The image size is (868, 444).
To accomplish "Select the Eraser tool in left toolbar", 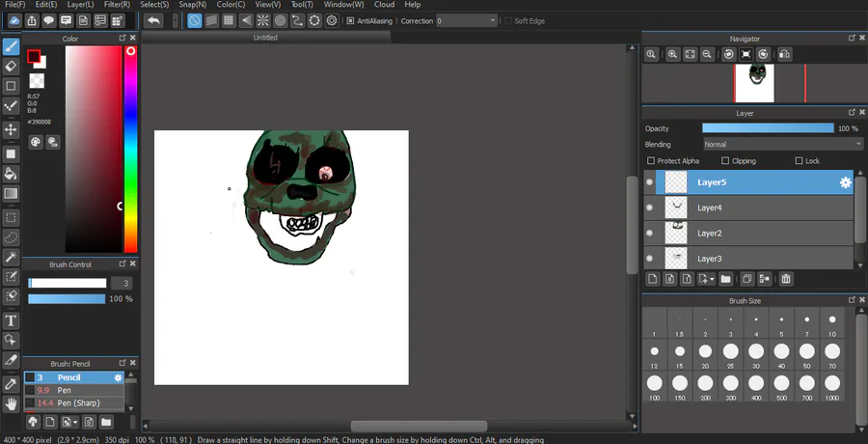I will pos(12,67).
